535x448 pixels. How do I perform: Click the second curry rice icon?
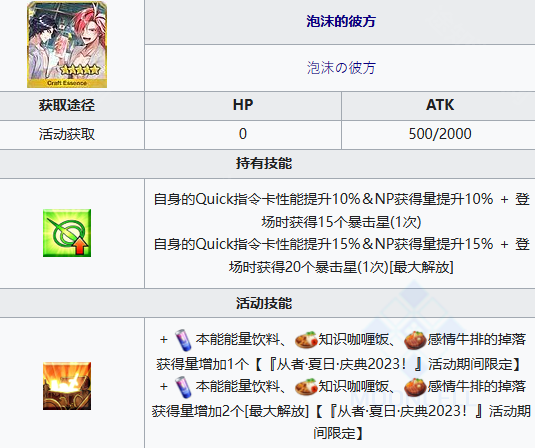click(x=306, y=387)
